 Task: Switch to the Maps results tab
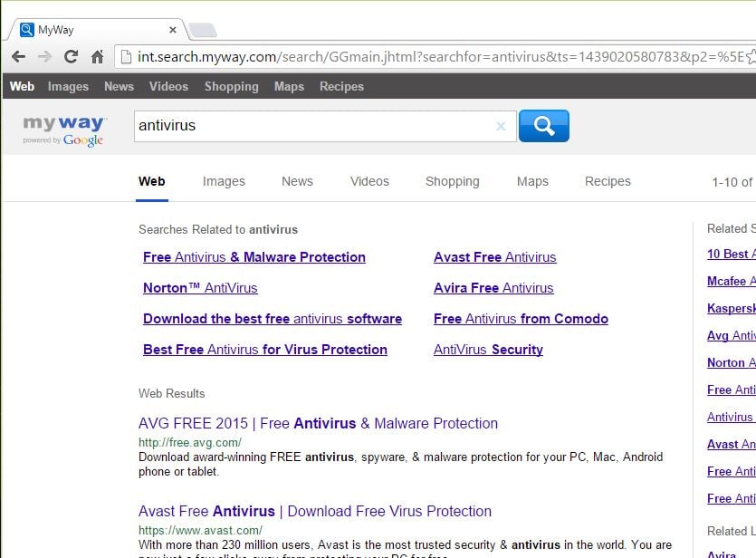(532, 181)
